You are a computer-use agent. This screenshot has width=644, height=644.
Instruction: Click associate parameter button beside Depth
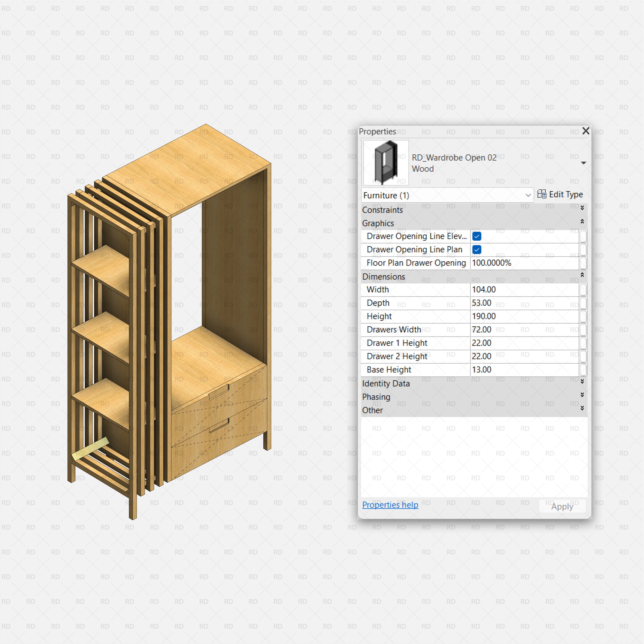[x=583, y=303]
